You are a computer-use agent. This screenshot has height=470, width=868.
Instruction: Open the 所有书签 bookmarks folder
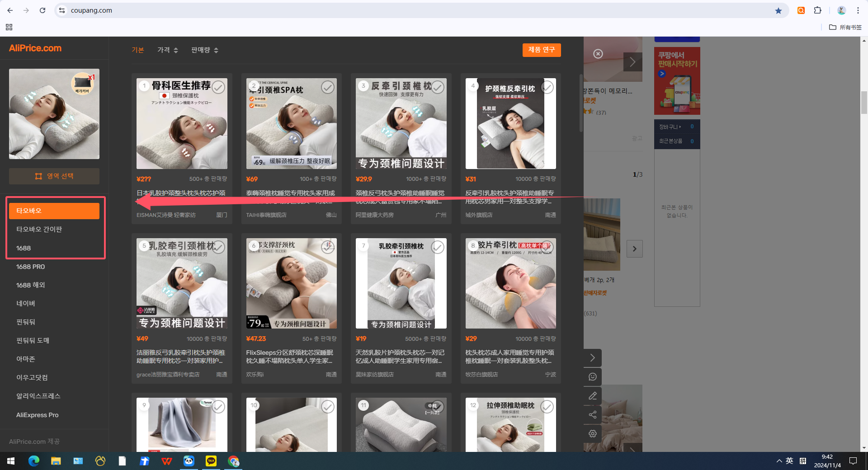click(845, 27)
